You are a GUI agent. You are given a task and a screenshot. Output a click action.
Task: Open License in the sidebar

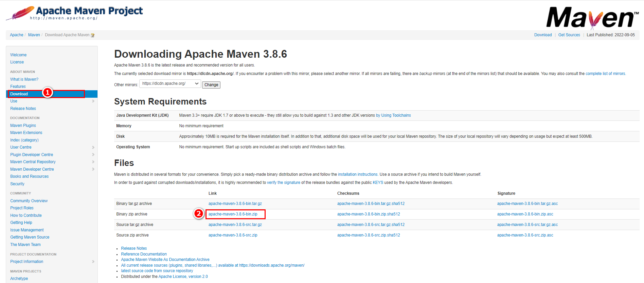[17, 62]
